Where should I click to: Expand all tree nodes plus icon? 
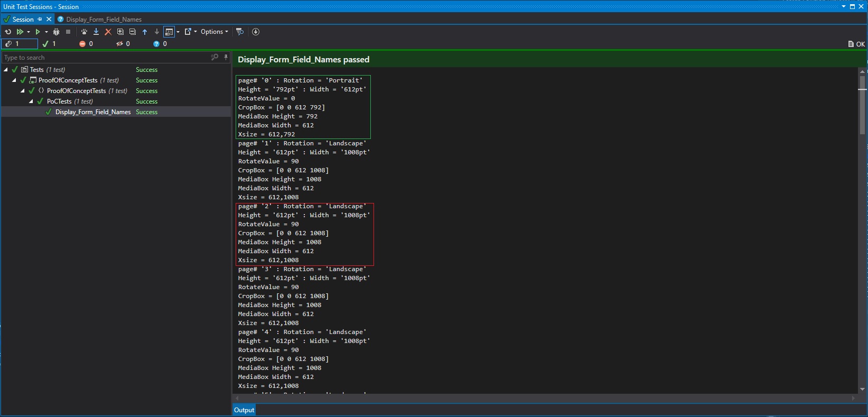click(x=120, y=32)
